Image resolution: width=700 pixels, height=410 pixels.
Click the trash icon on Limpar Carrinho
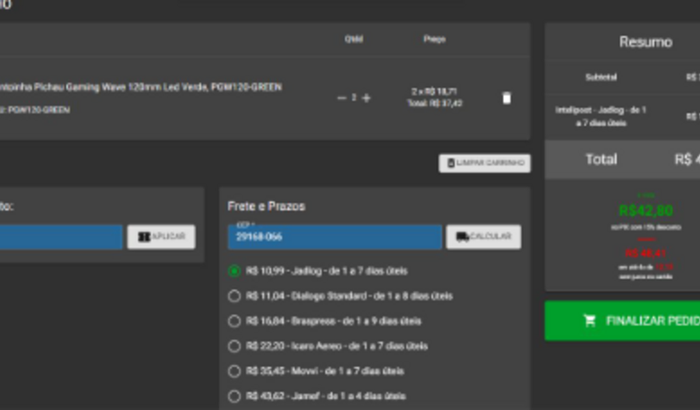(451, 163)
